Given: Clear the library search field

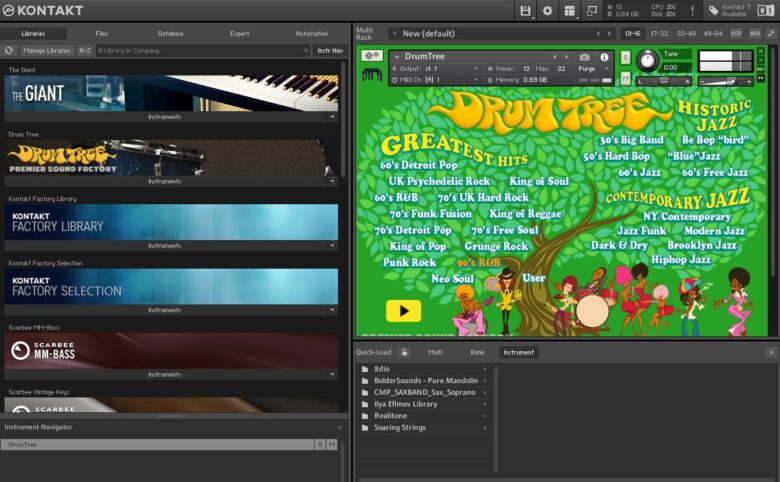Looking at the screenshot, I should click(x=306, y=50).
